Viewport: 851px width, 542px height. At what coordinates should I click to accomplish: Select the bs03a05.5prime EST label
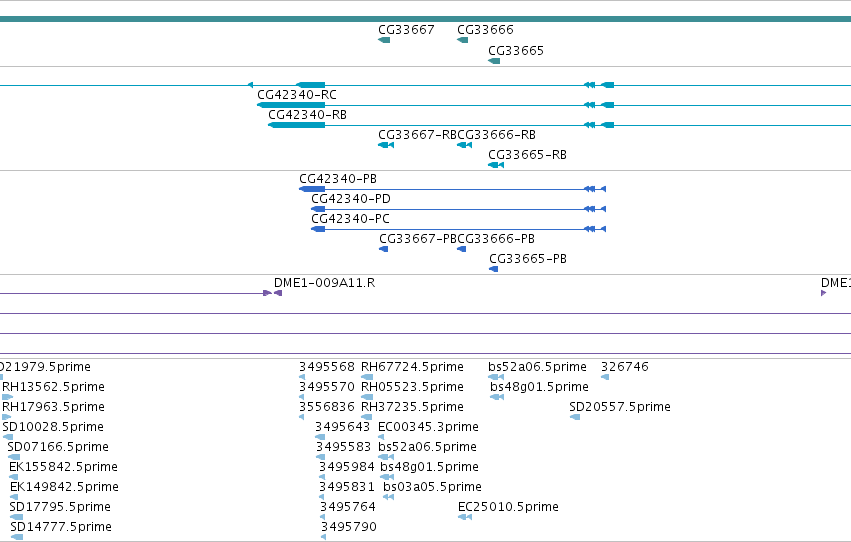click(x=433, y=488)
